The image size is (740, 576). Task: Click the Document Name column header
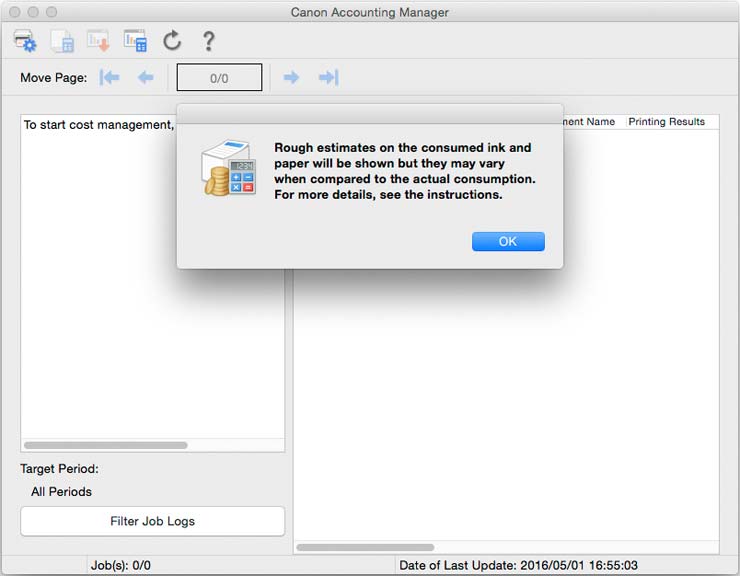pos(589,121)
